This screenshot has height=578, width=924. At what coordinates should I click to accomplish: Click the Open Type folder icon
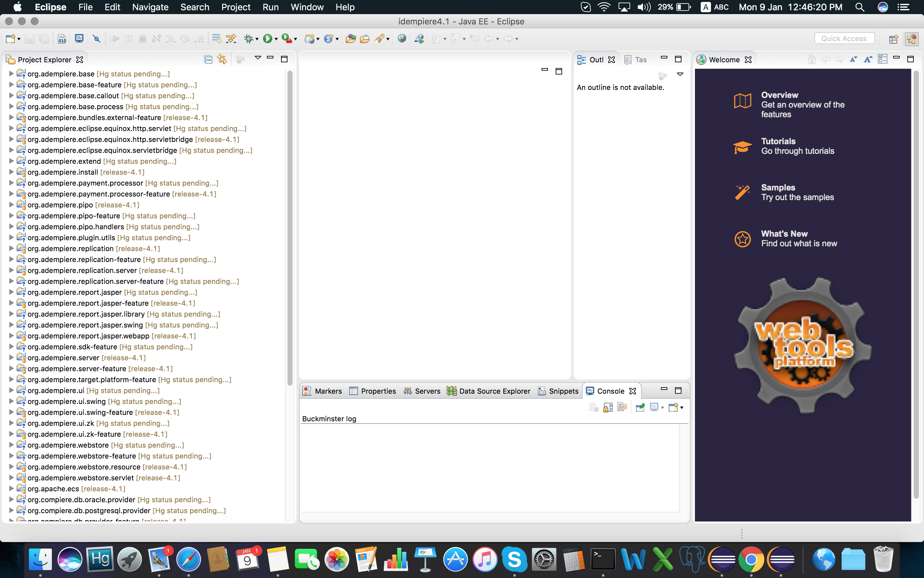[x=350, y=39]
